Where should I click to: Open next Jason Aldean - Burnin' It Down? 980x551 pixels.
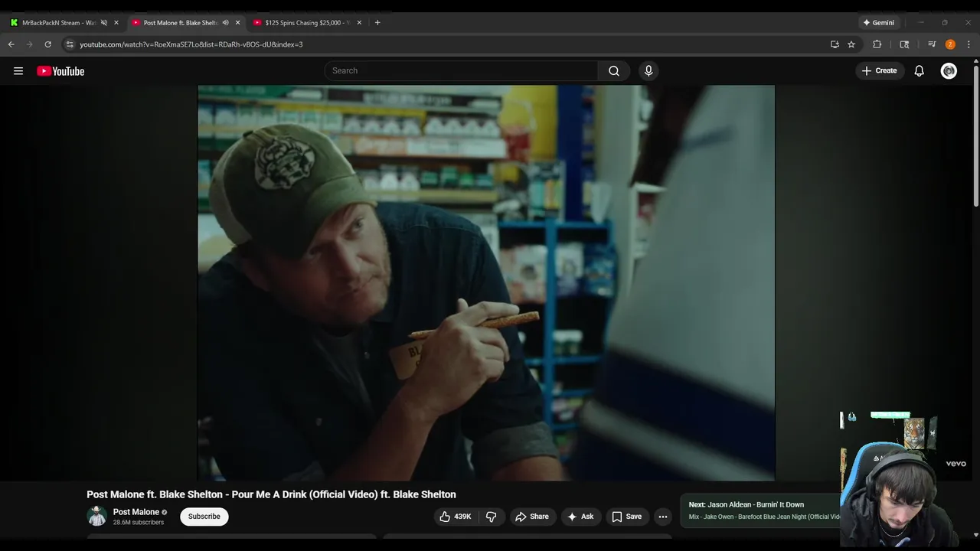point(746,505)
